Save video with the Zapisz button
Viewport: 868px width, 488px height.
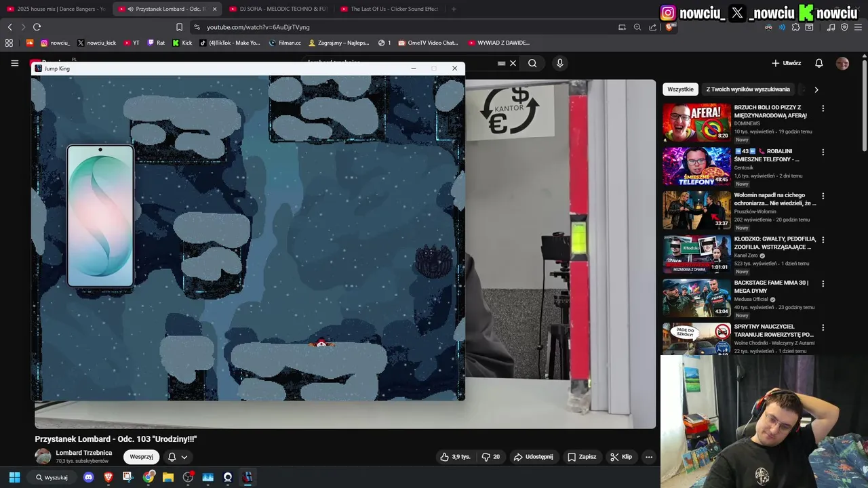582,457
